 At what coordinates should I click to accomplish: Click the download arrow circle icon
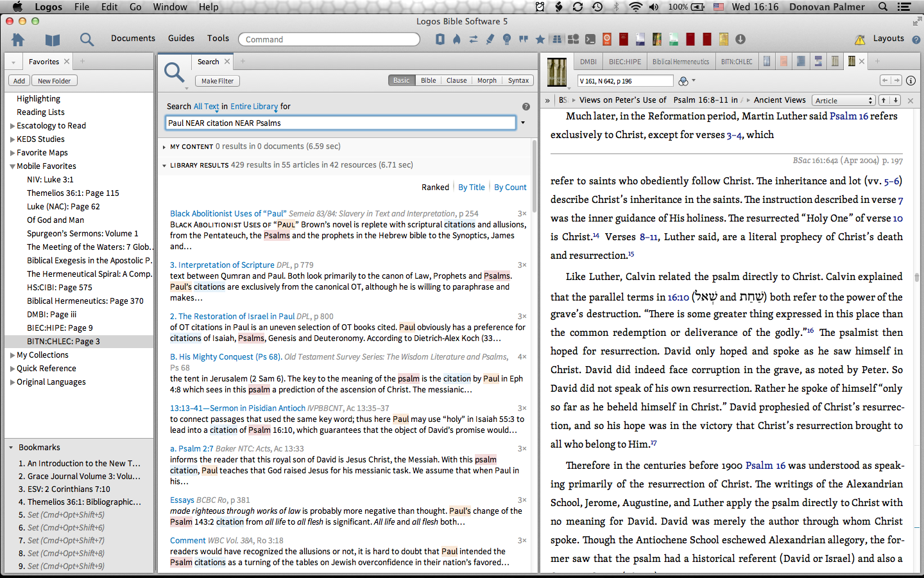pyautogui.click(x=740, y=39)
